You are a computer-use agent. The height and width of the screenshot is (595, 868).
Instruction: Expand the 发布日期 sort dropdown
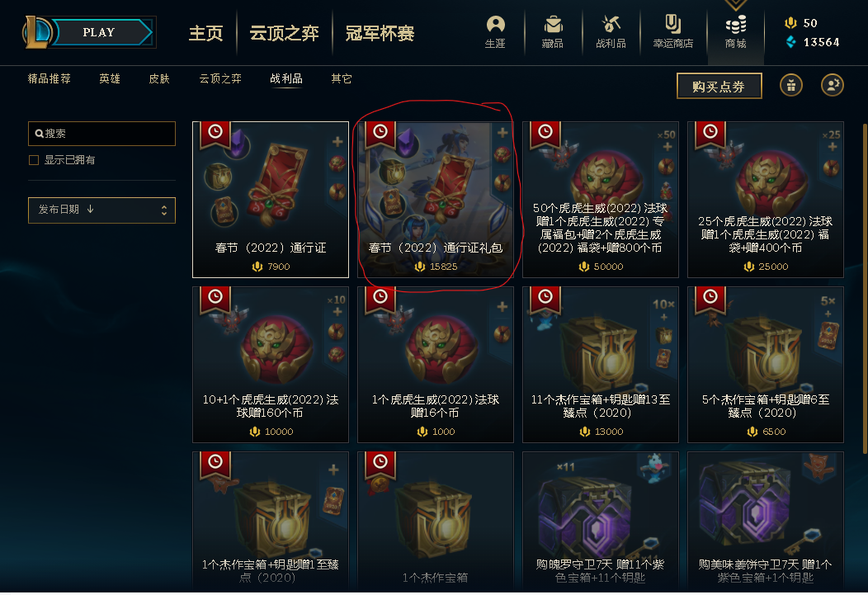click(101, 210)
